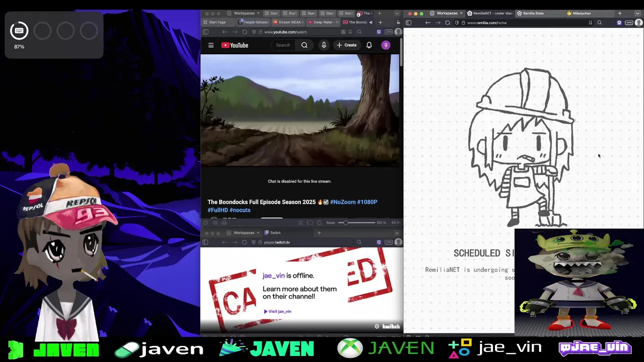Toggle images icon in the status bar
Viewport: 644px width, 362px height.
[310, 223]
